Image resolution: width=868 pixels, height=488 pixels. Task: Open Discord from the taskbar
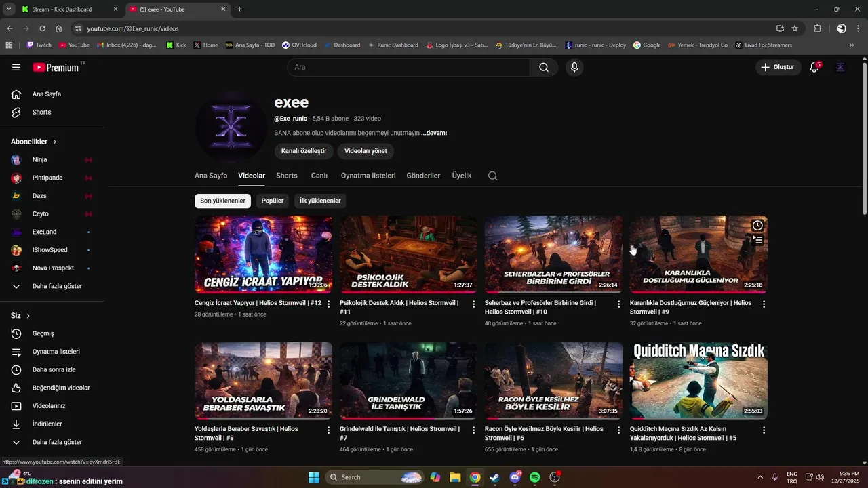(x=515, y=477)
